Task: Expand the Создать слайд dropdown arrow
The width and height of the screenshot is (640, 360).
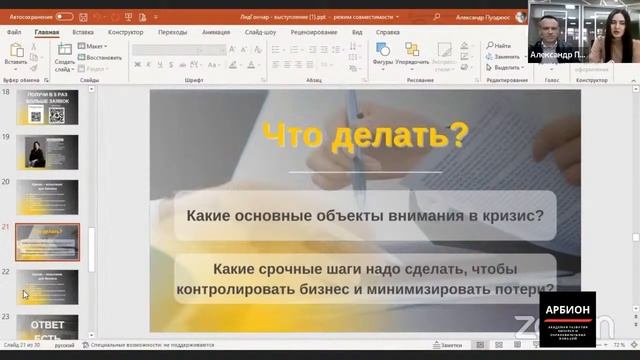Action: 72,69
